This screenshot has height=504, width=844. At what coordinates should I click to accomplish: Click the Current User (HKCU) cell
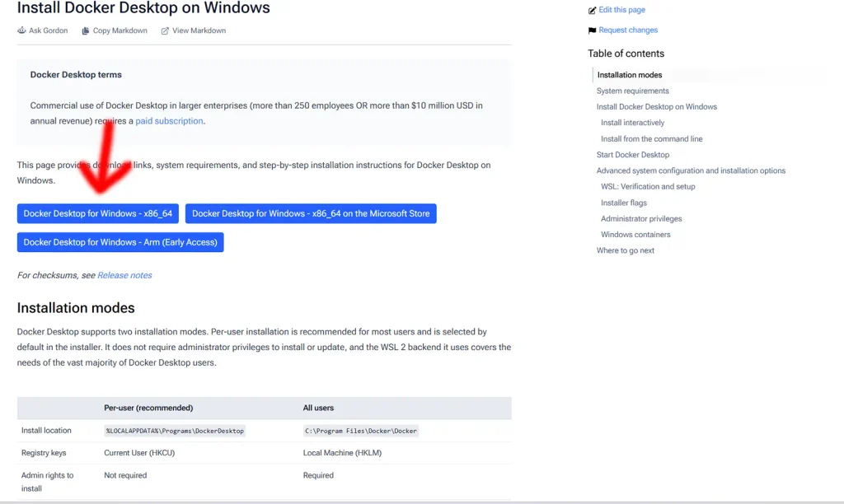point(139,453)
